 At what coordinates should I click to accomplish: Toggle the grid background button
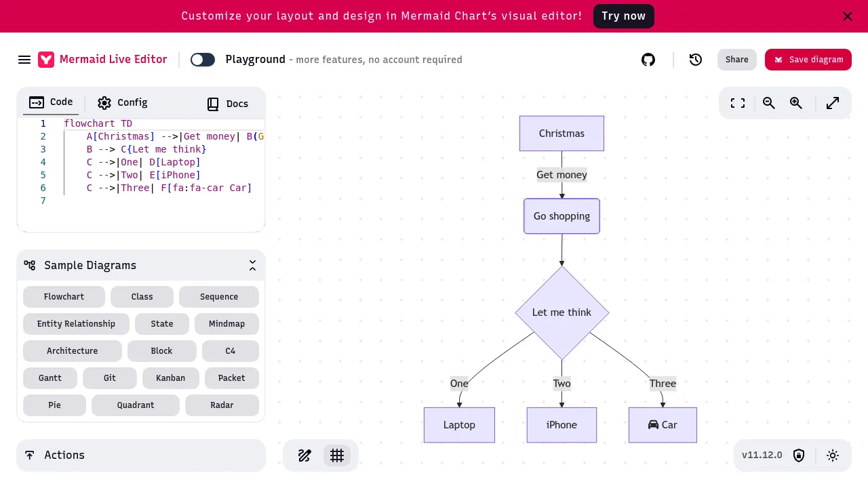pos(337,455)
